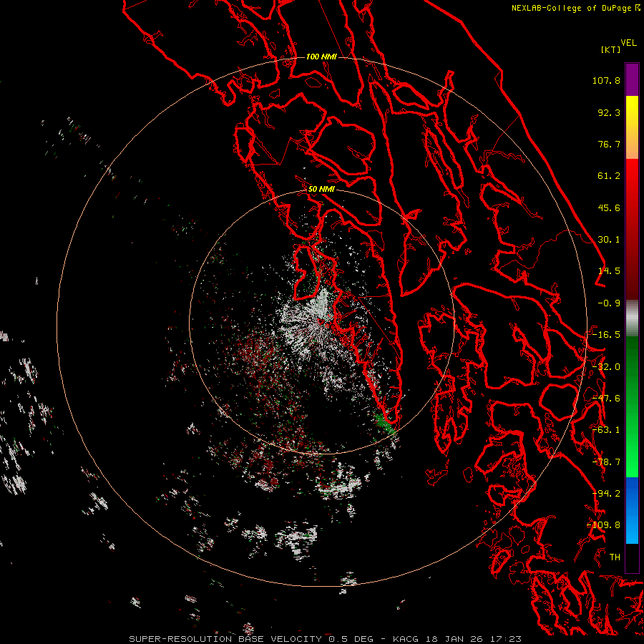Click the green inbound velocity patch on coast
Screen dimensions: 644x644
click(384, 423)
